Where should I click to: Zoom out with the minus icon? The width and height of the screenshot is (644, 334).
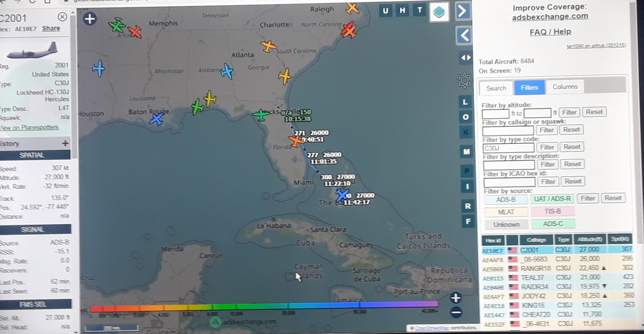pyautogui.click(x=456, y=312)
